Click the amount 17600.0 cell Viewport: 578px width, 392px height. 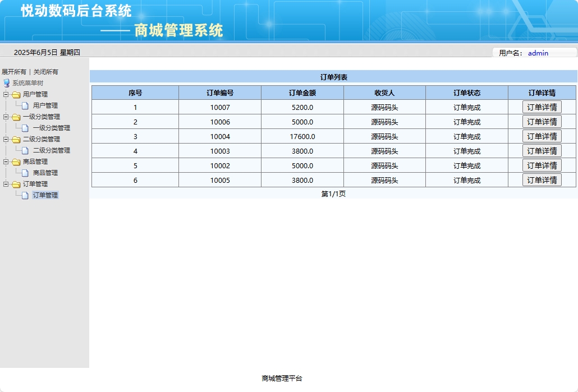coord(302,137)
